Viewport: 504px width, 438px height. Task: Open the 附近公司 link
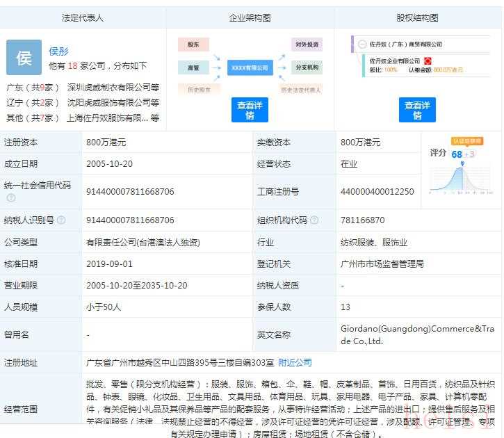pos(295,362)
